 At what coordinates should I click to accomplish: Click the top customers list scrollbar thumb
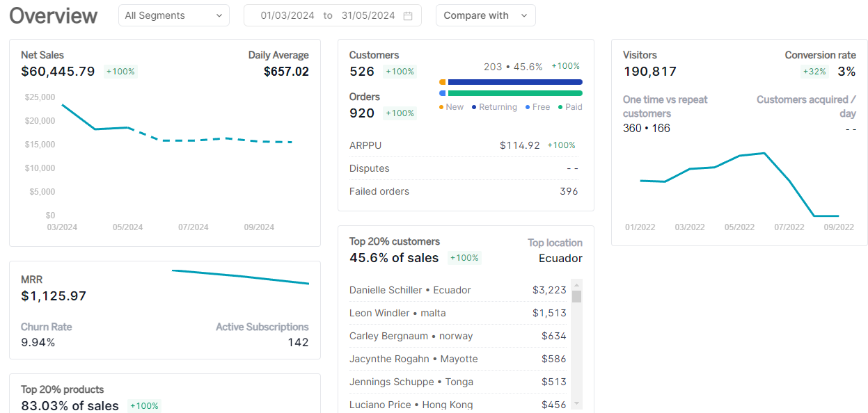(576, 297)
